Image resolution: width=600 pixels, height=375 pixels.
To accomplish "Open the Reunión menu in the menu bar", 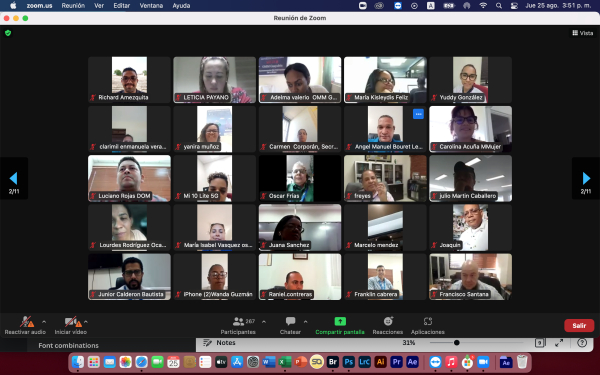I will tap(73, 6).
